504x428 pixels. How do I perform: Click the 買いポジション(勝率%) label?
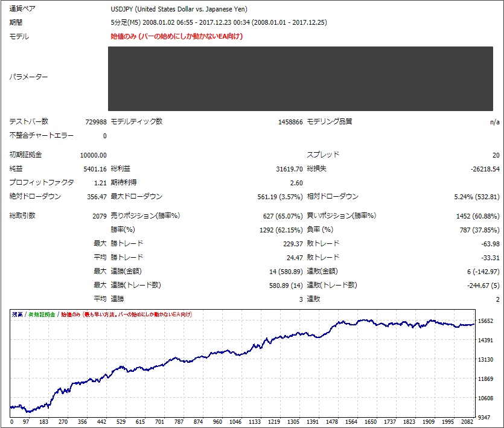coord(342,216)
